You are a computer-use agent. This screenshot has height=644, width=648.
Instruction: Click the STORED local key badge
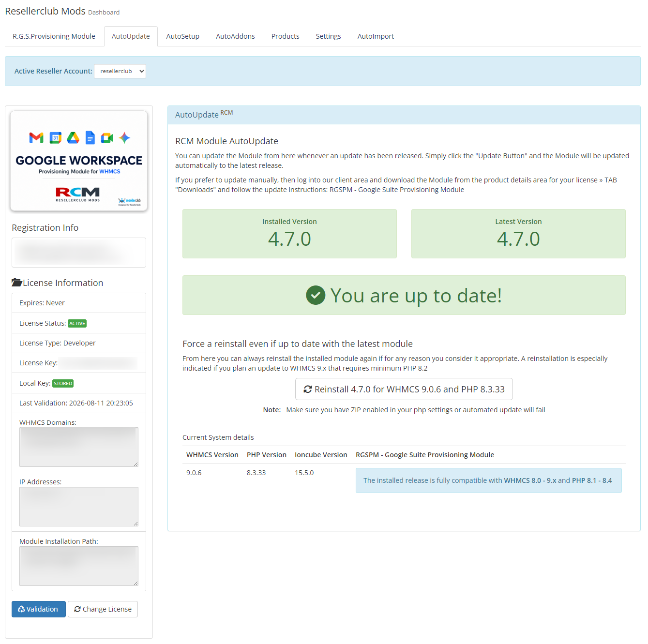click(x=63, y=384)
